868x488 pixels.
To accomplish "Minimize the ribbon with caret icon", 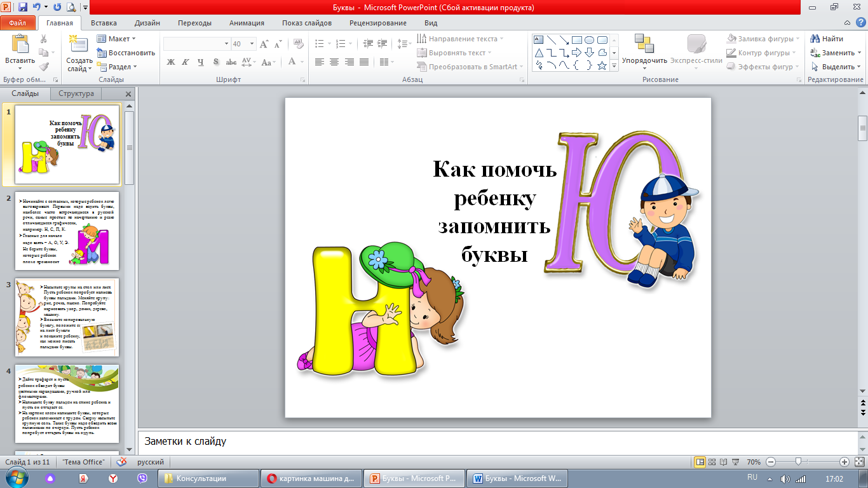I will 848,23.
